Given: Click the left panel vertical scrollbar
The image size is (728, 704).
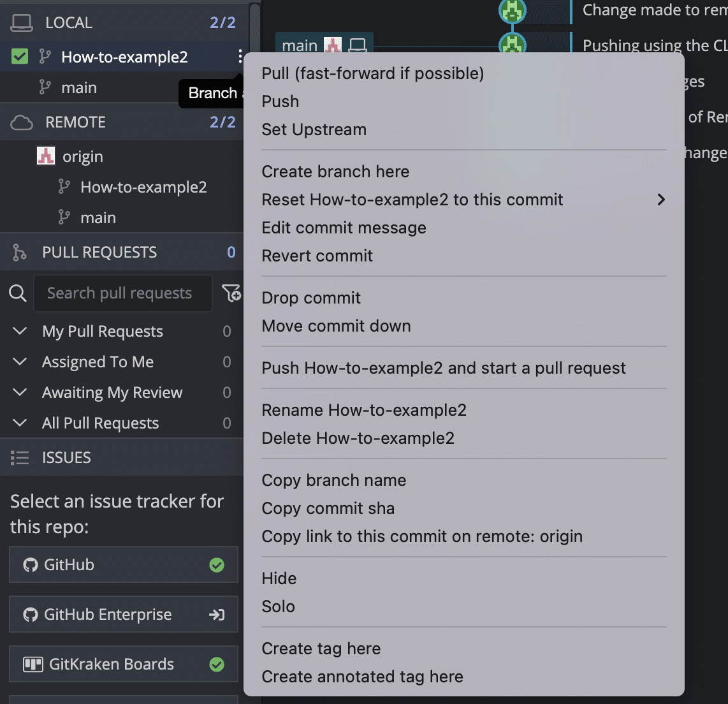Looking at the screenshot, I should coord(254,28).
